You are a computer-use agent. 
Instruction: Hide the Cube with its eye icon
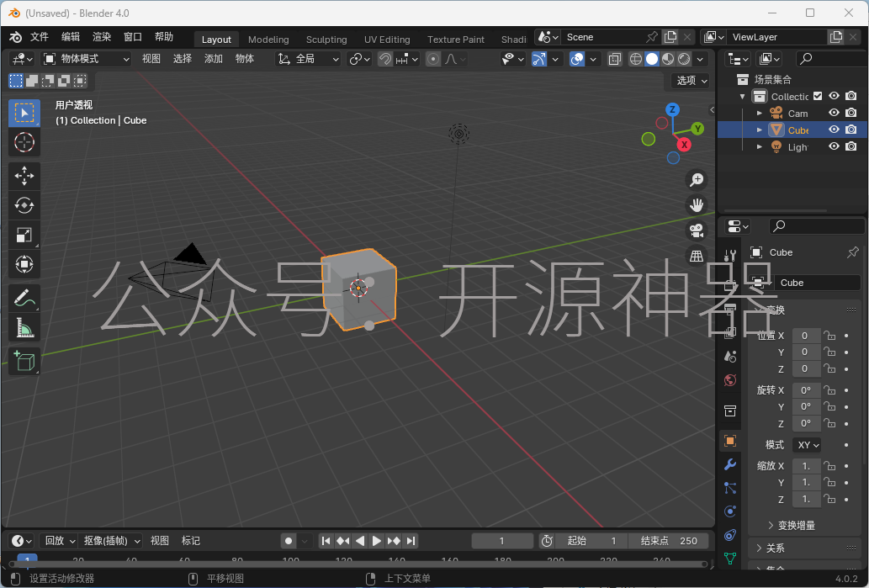pyautogui.click(x=834, y=130)
